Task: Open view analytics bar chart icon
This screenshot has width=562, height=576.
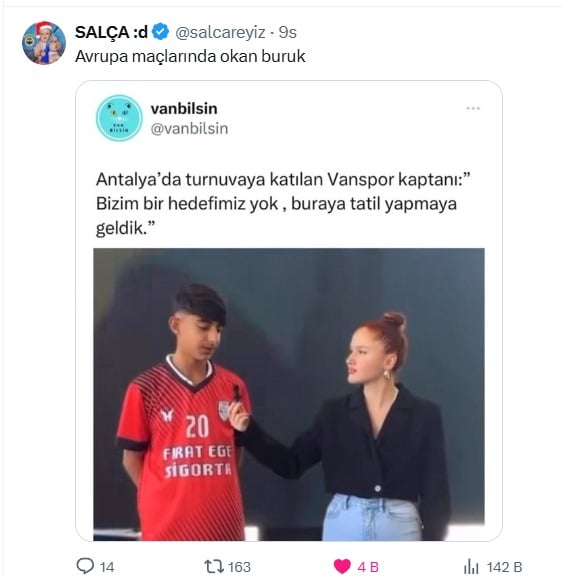Action: (x=471, y=566)
